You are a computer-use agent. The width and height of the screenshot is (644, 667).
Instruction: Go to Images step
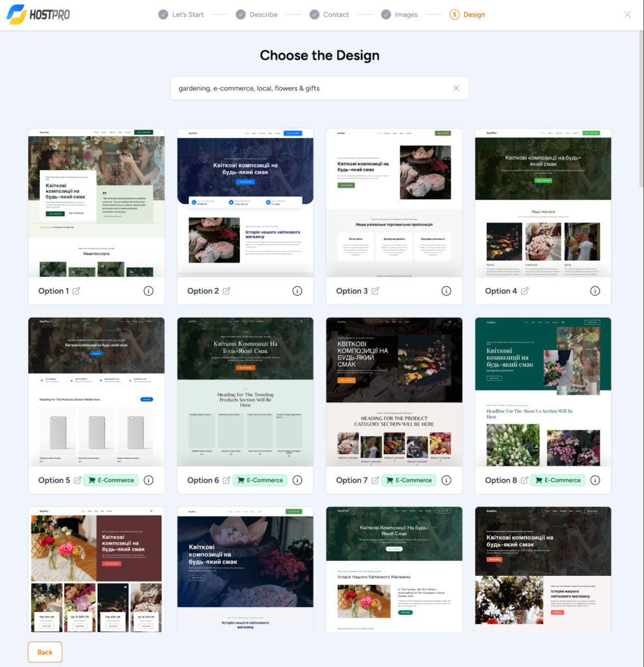click(400, 14)
